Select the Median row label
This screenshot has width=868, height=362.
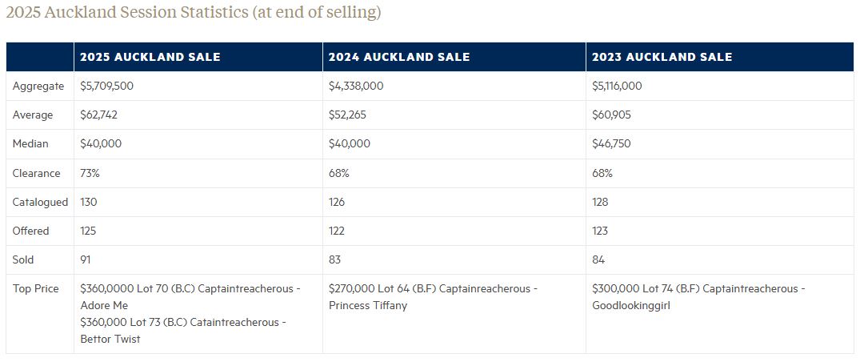pyautogui.click(x=30, y=143)
